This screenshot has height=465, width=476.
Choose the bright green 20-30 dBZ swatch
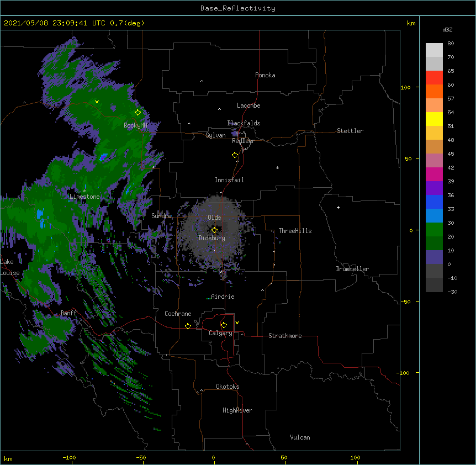(x=434, y=230)
